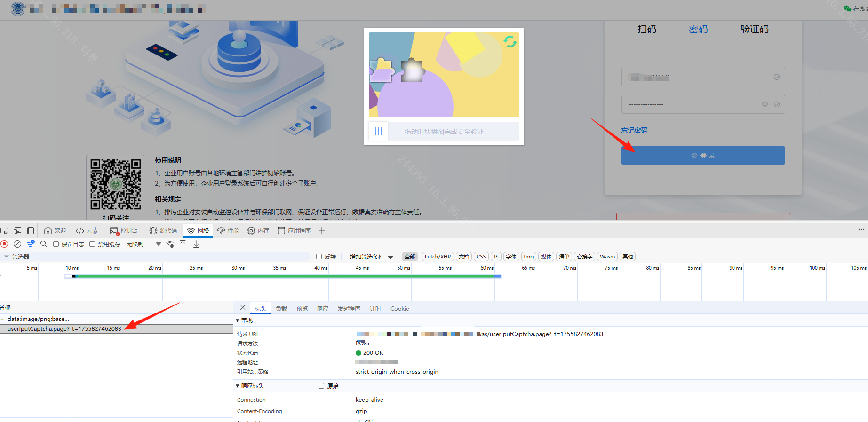The height and width of the screenshot is (422, 868).
Task: Open the 内存 memory tab
Action: pos(258,231)
